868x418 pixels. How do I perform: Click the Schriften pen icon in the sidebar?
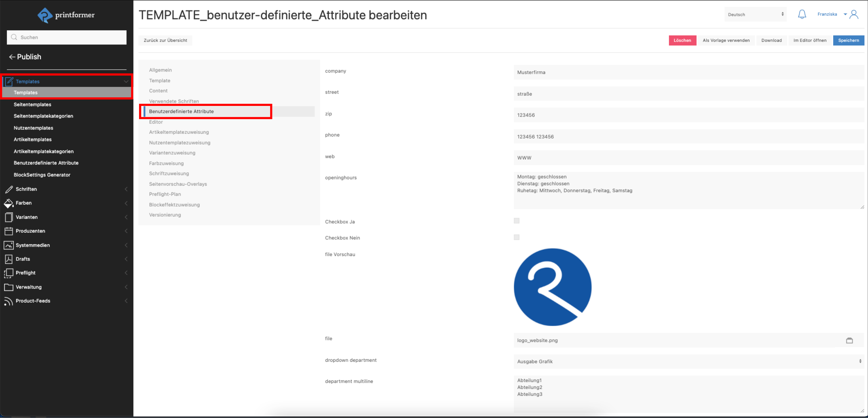tap(9, 189)
